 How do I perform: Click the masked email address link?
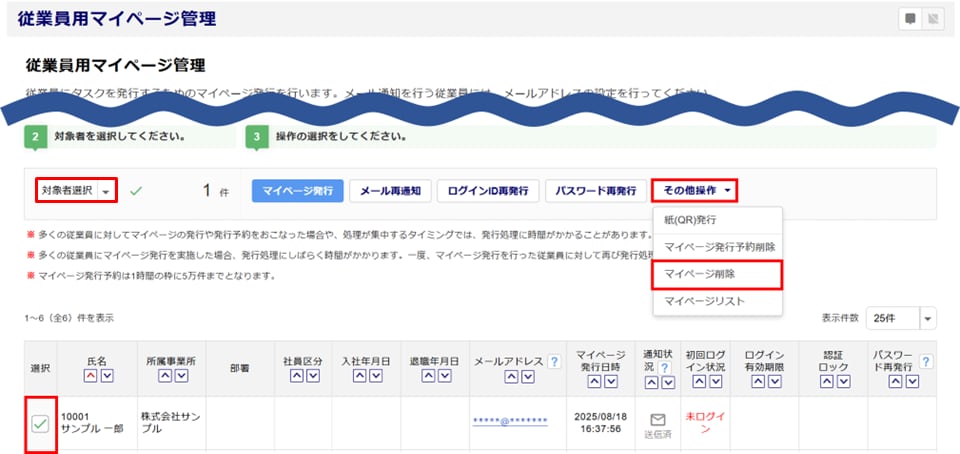pyautogui.click(x=510, y=421)
